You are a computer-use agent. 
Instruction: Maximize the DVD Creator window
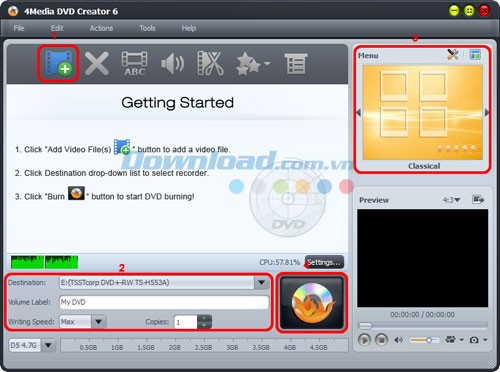point(469,11)
